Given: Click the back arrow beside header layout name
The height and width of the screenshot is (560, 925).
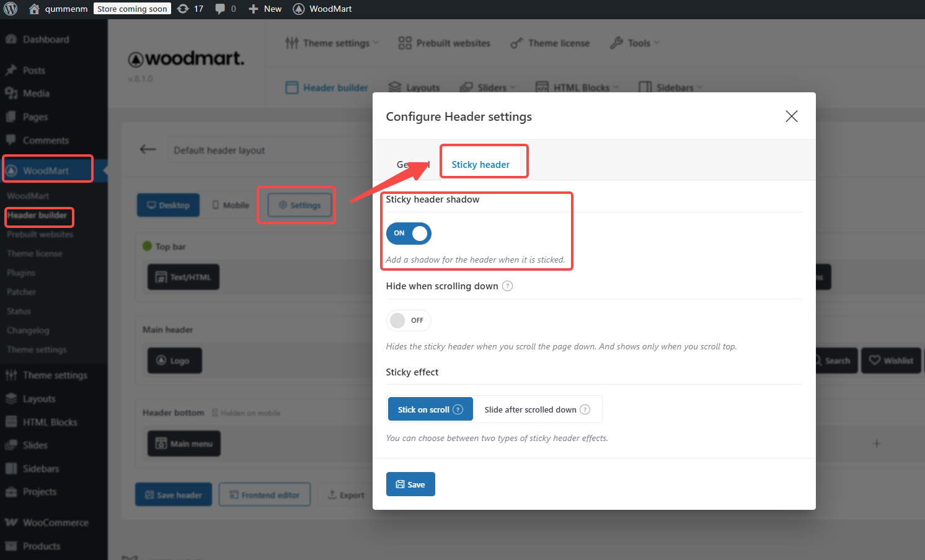Looking at the screenshot, I should (148, 149).
